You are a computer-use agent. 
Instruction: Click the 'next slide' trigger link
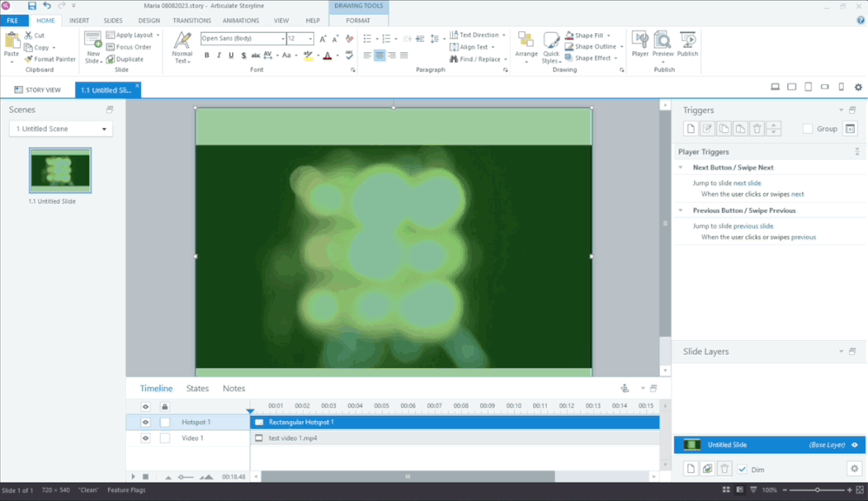[746, 184]
